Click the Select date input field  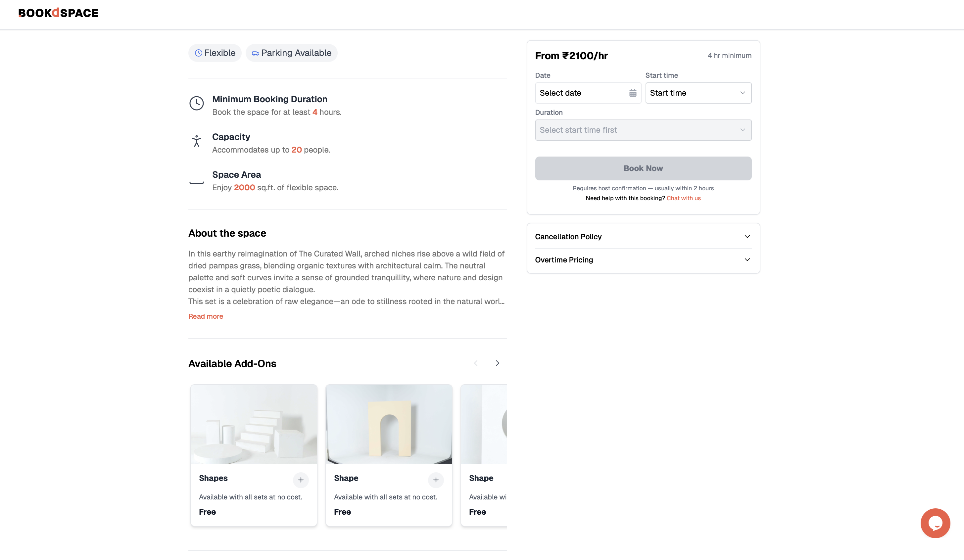(x=588, y=93)
